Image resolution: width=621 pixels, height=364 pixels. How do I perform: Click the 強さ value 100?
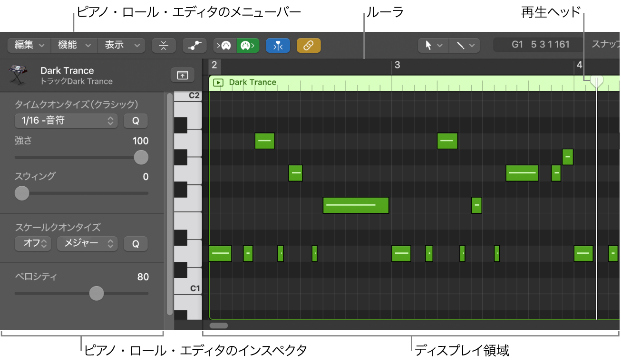tap(141, 141)
